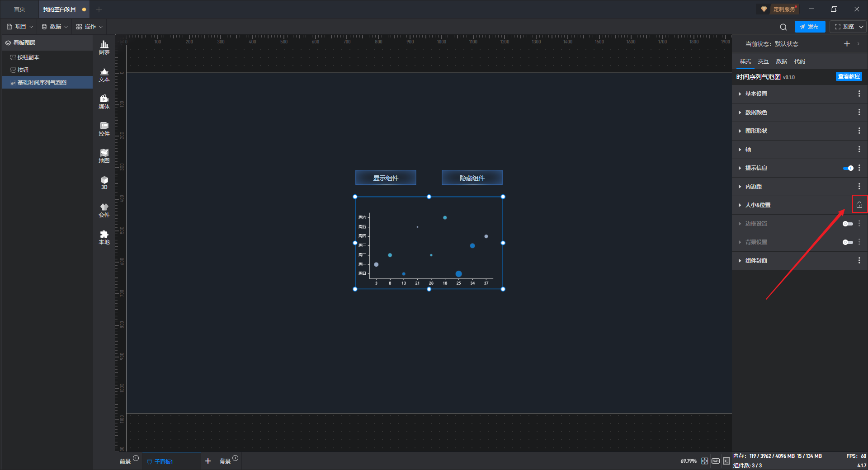Enable the 背景设置 switch
Image resolution: width=868 pixels, height=470 pixels.
[848, 242]
